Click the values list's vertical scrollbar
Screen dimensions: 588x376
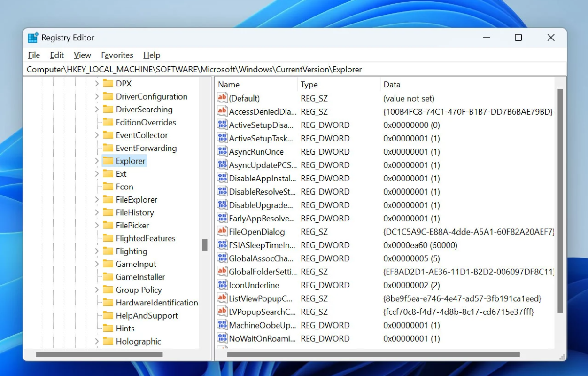559,201
